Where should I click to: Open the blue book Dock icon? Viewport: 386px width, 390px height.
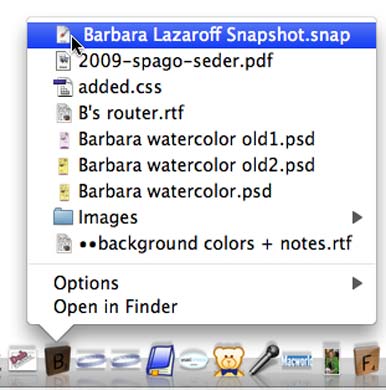pos(160,360)
